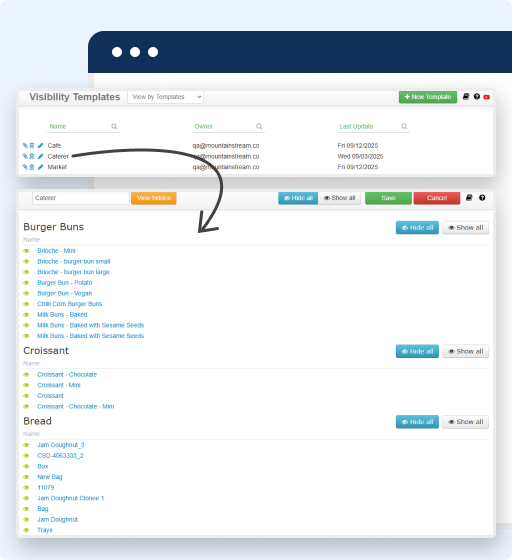Click Last Update column header
Viewport: 512px width, 560px height.
click(356, 126)
